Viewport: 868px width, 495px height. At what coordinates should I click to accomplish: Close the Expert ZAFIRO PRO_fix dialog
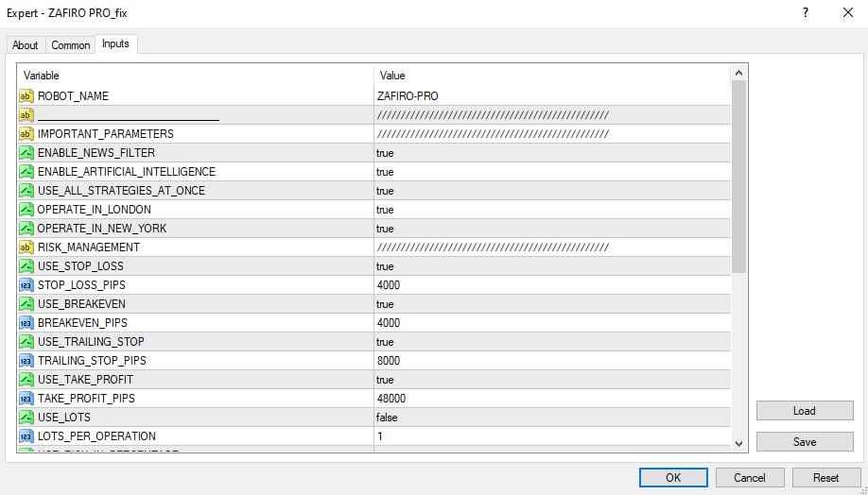847,12
